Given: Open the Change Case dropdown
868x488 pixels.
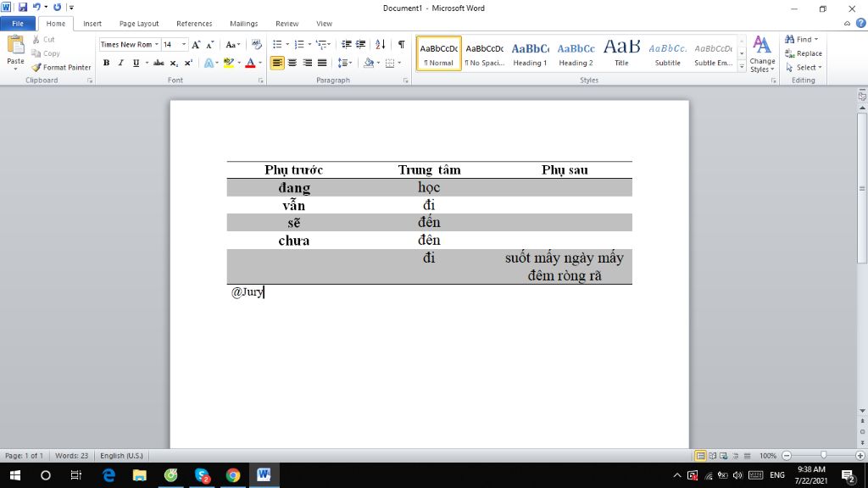Looking at the screenshot, I should click(232, 45).
